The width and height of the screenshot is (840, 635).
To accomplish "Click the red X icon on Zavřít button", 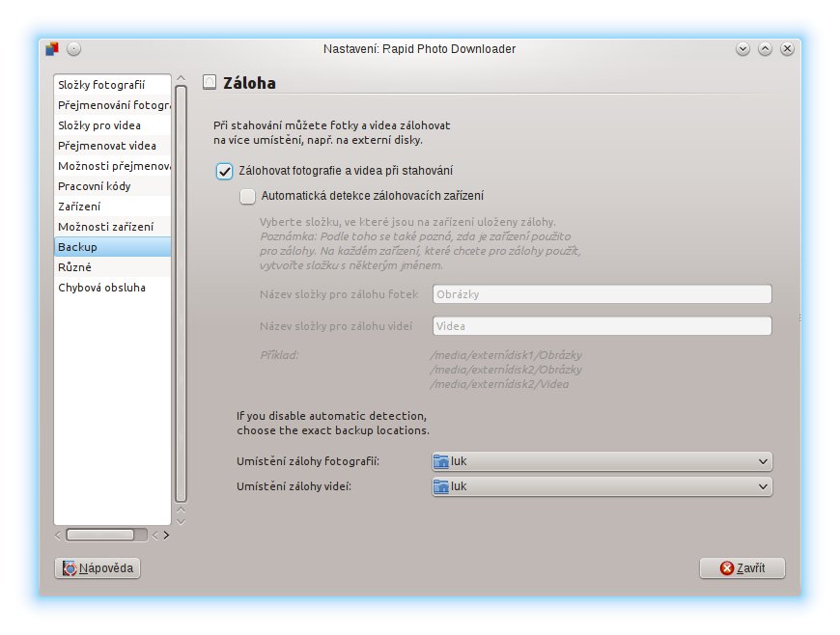I will click(726, 568).
